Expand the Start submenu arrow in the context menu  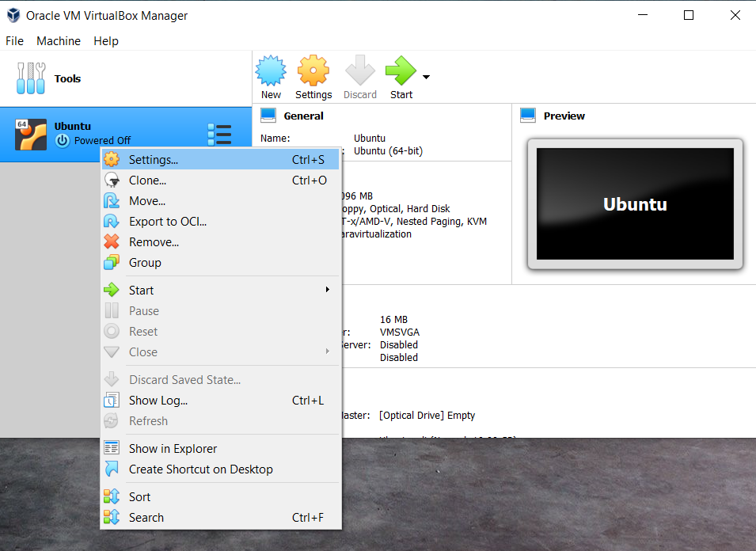328,289
